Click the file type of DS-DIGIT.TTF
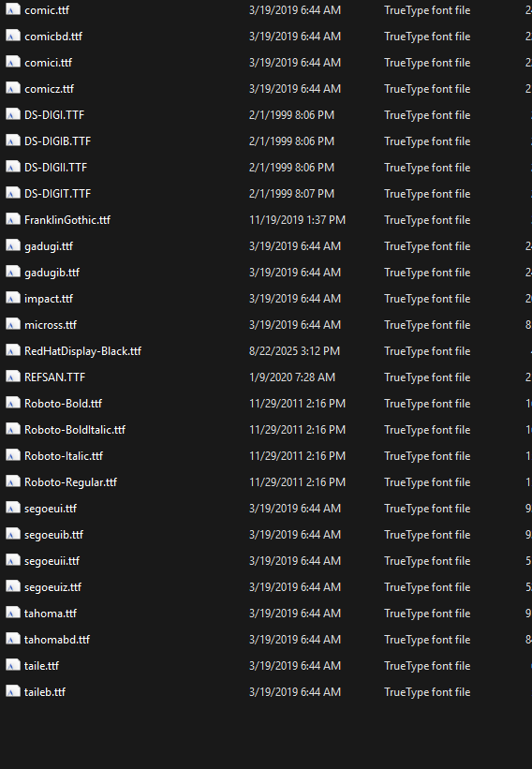The height and width of the screenshot is (769, 532). click(x=427, y=194)
